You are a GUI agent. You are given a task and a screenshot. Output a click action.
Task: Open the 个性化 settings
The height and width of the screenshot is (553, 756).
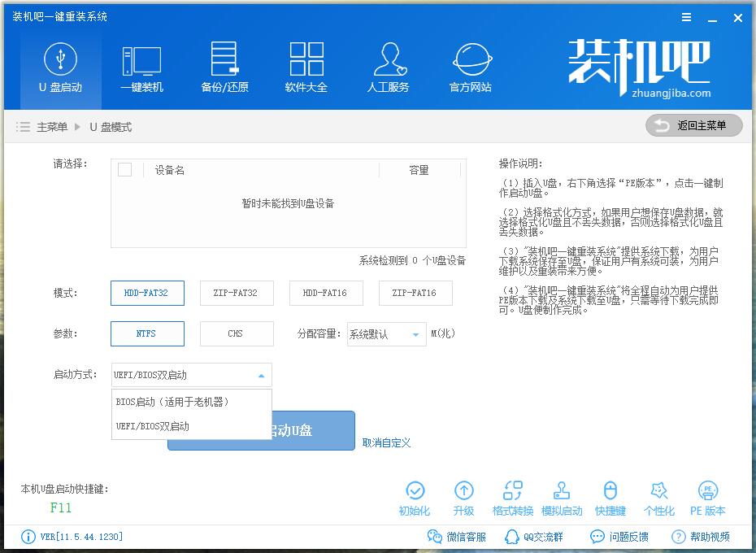pos(659,499)
